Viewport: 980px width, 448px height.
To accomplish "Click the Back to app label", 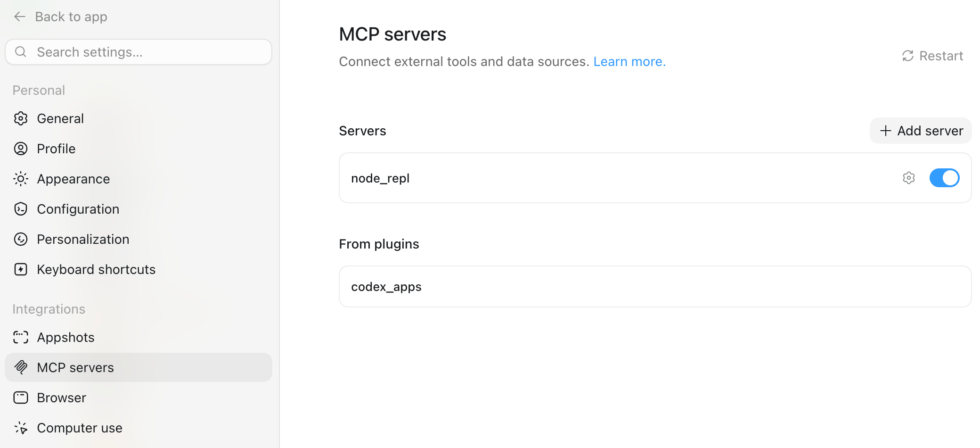I will [71, 17].
